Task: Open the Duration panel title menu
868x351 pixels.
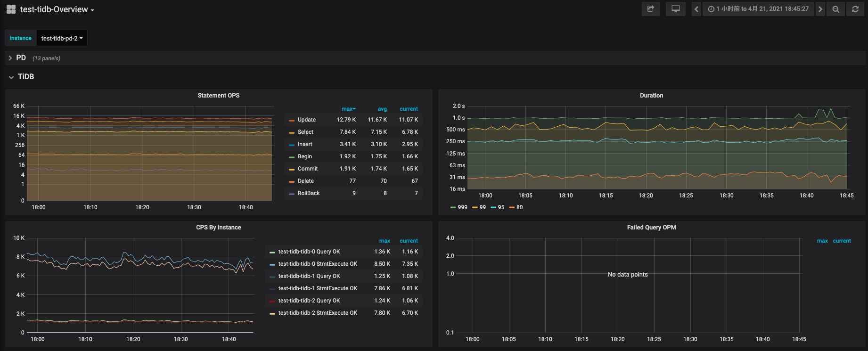Action: 651,96
